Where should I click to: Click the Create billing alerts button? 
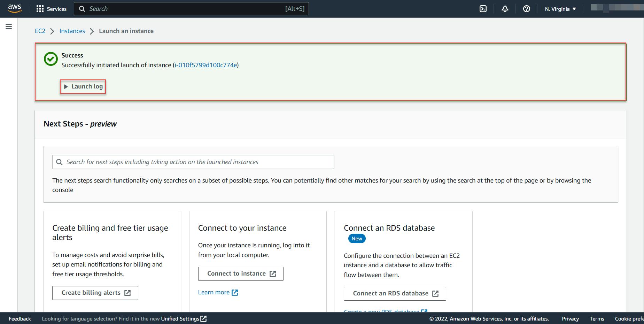95,293
